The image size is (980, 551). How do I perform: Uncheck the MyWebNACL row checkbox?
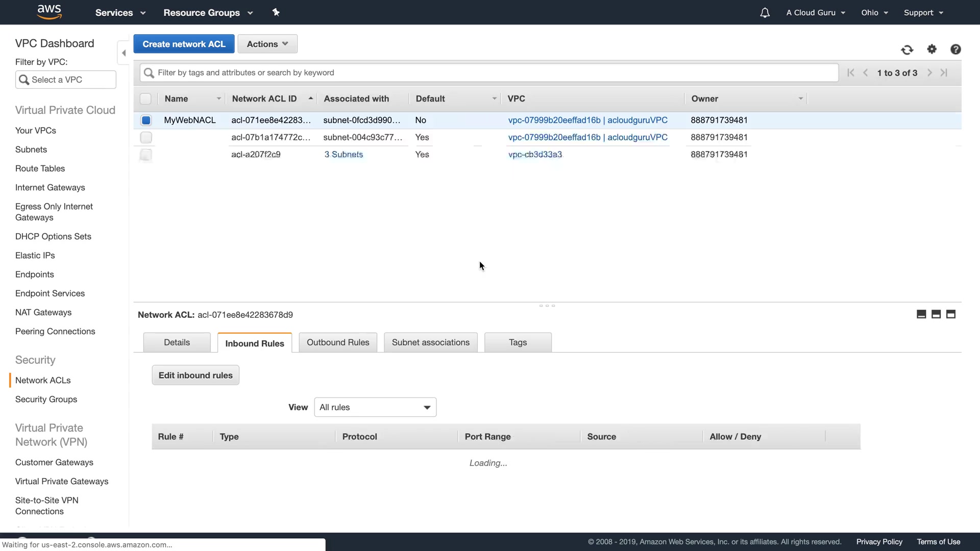point(146,120)
